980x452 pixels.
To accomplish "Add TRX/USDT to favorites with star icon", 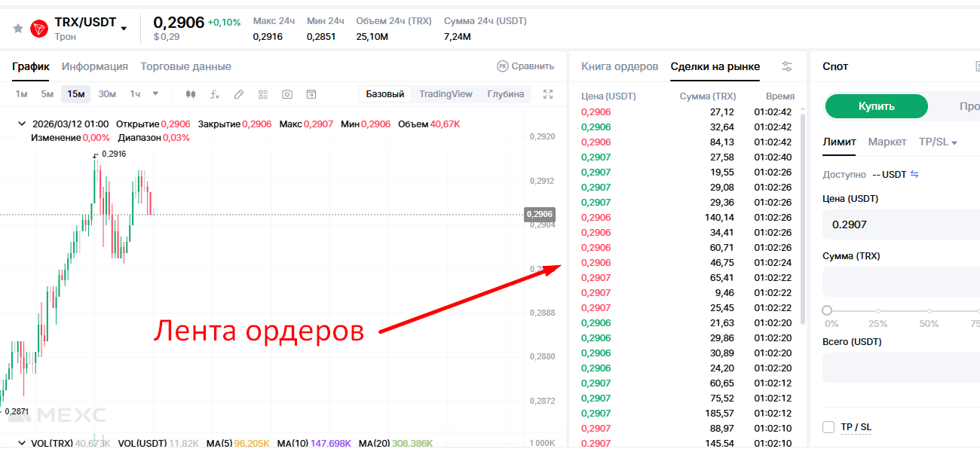I will pyautogui.click(x=18, y=29).
